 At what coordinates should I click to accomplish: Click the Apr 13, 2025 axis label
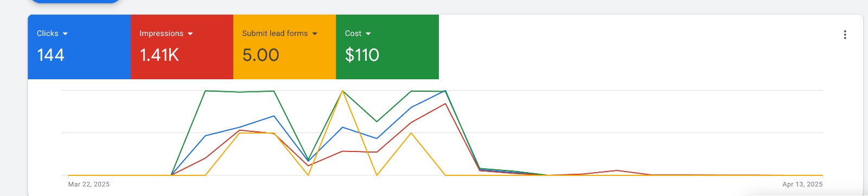click(802, 185)
